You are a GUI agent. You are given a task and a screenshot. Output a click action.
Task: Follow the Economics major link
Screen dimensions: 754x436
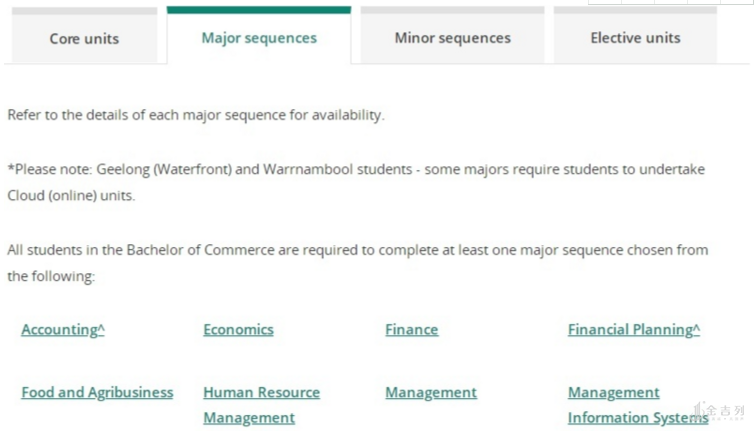point(238,330)
